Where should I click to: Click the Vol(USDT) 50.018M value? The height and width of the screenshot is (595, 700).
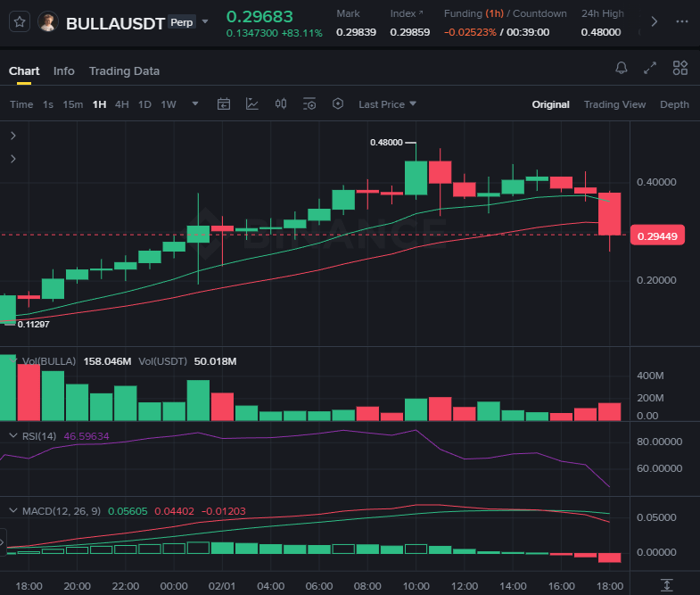click(215, 361)
